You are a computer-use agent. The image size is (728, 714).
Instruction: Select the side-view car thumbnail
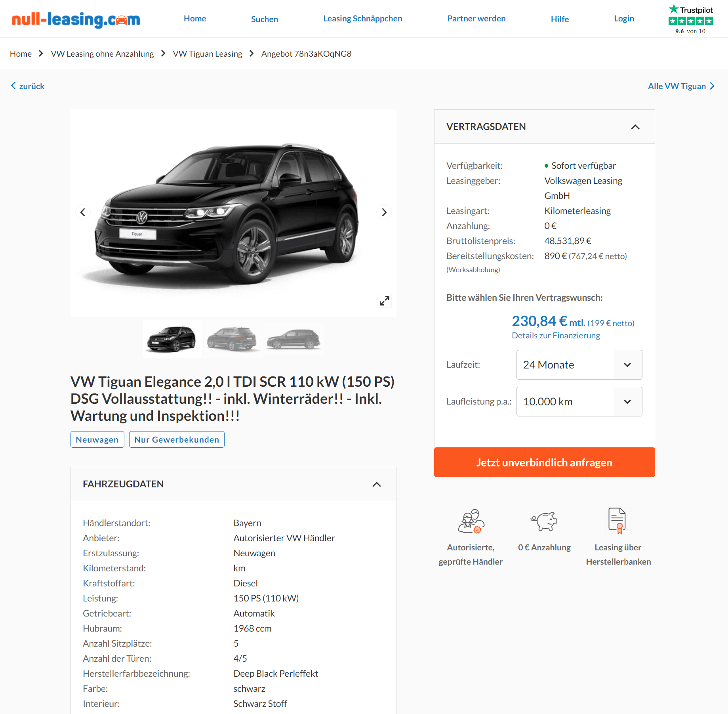tap(293, 339)
